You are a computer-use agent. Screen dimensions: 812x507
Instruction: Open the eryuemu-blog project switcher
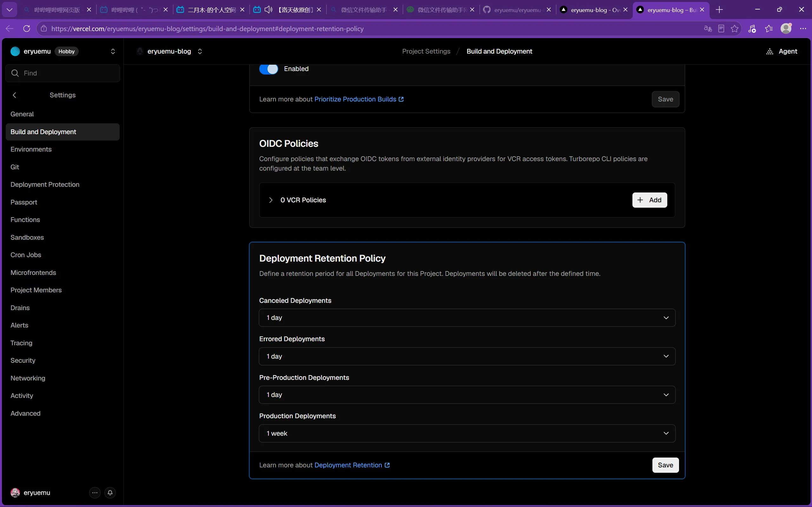click(x=200, y=51)
